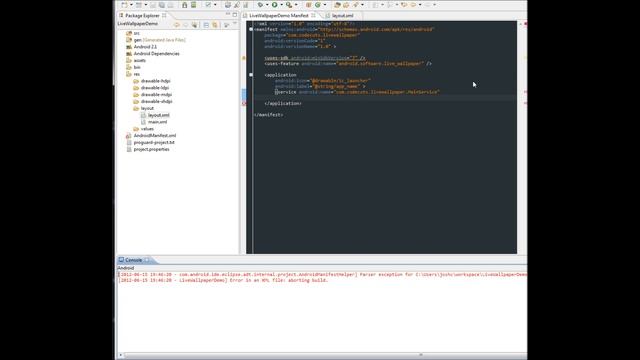Toggle Link with Editor in Package Explorer
This screenshot has height=360, width=640.
click(x=215, y=25)
